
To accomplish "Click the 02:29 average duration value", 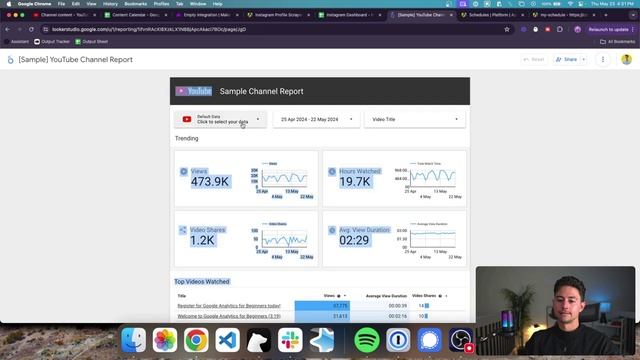I will tap(354, 240).
